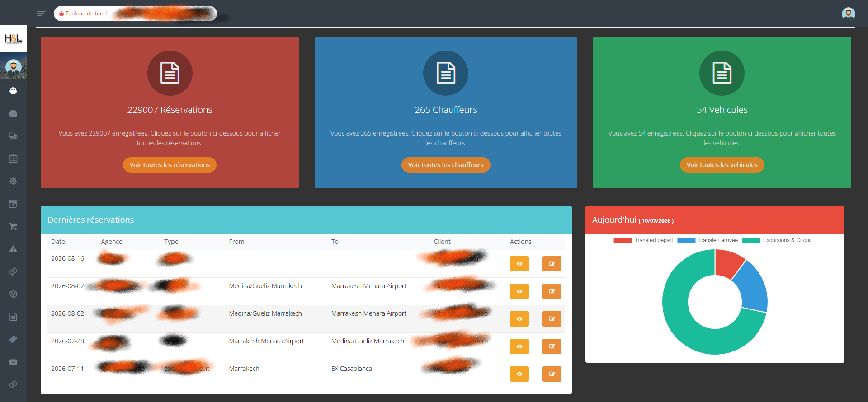
Task: Open the truck icon in sidebar
Action: click(13, 136)
